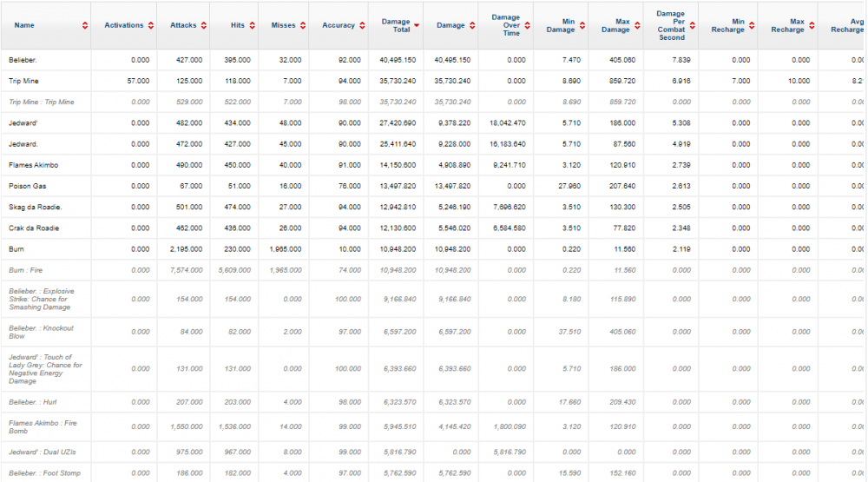Click the Avg Recharge column header
Image resolution: width=868 pixels, height=482 pixels.
click(x=847, y=25)
